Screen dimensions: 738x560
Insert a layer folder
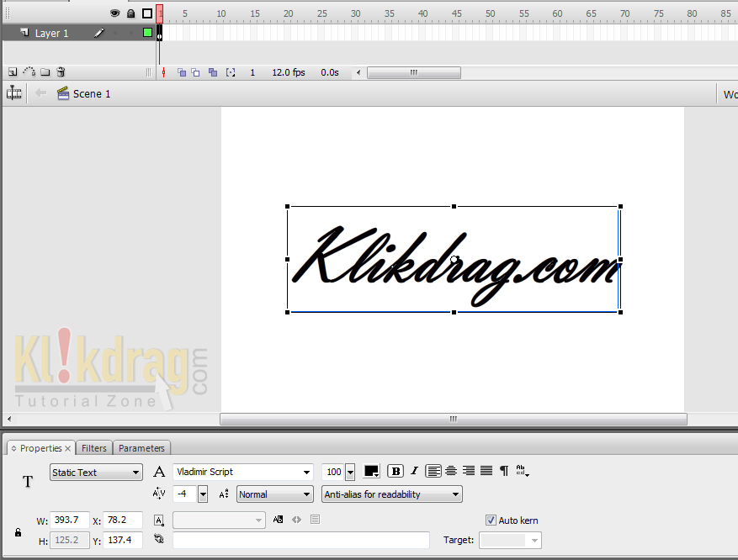pyautogui.click(x=45, y=72)
